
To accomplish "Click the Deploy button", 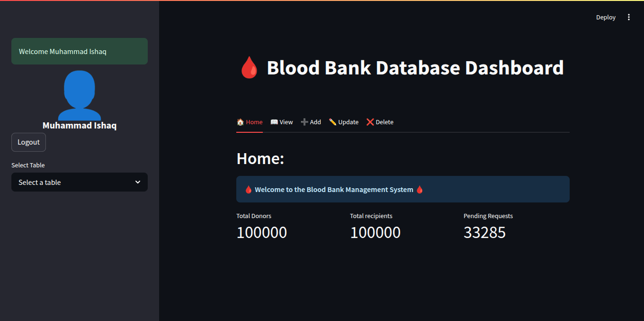I will point(606,17).
